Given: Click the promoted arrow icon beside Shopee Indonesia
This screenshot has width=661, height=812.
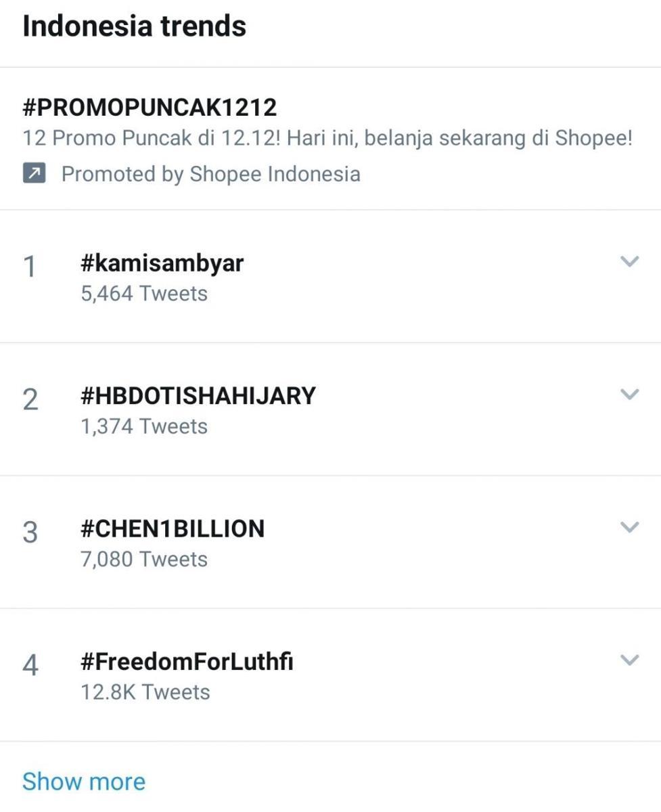Looking at the screenshot, I should pyautogui.click(x=34, y=174).
